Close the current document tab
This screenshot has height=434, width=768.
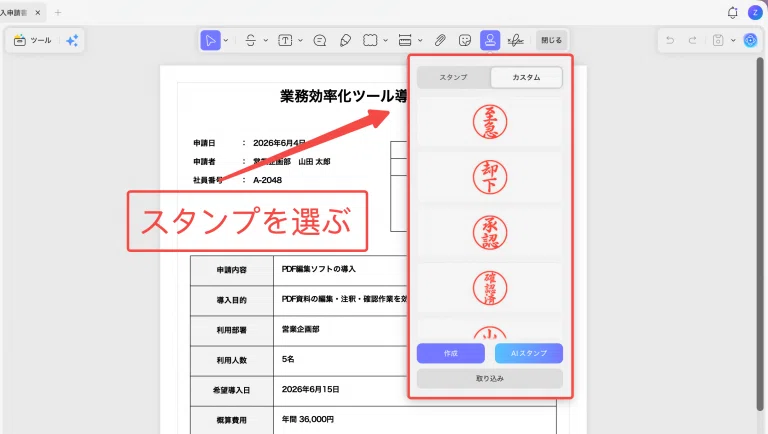[x=38, y=13]
